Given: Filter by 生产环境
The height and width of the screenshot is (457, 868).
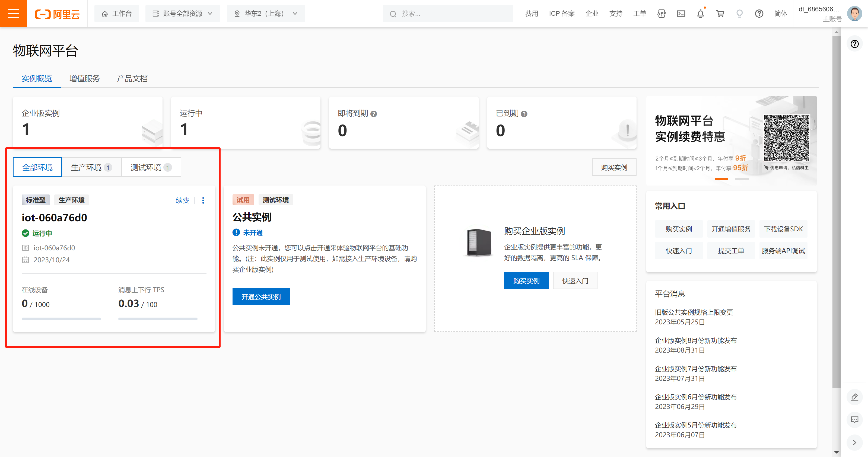Looking at the screenshot, I should (x=91, y=167).
